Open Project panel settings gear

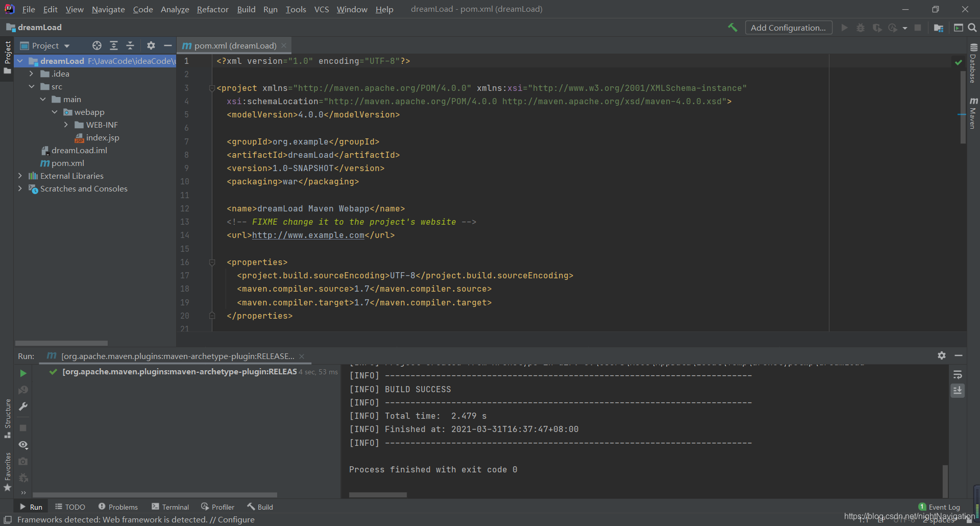tap(151, 45)
